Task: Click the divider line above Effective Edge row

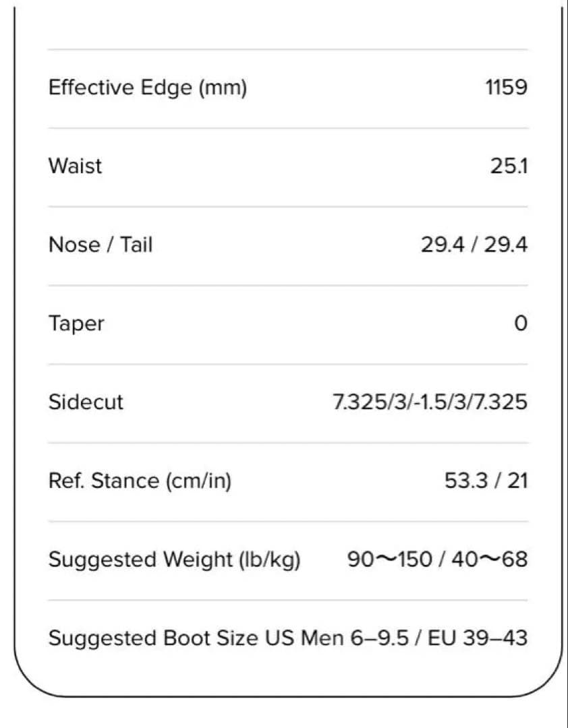Action: pyautogui.click(x=288, y=49)
